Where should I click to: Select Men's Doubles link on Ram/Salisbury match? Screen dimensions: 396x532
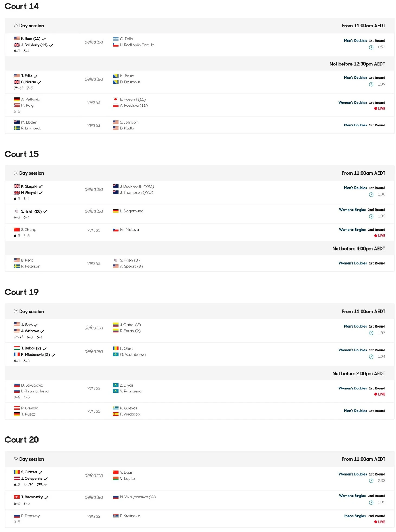point(355,41)
